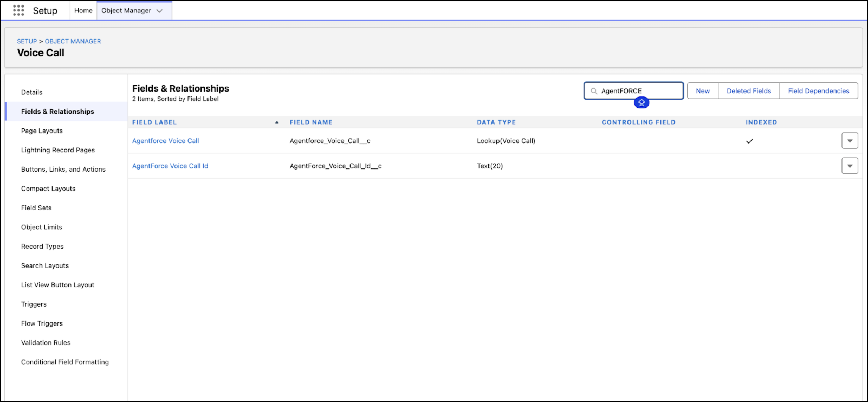The width and height of the screenshot is (868, 402).
Task: Open row menu for Agentforce Voice Call
Action: 850,141
